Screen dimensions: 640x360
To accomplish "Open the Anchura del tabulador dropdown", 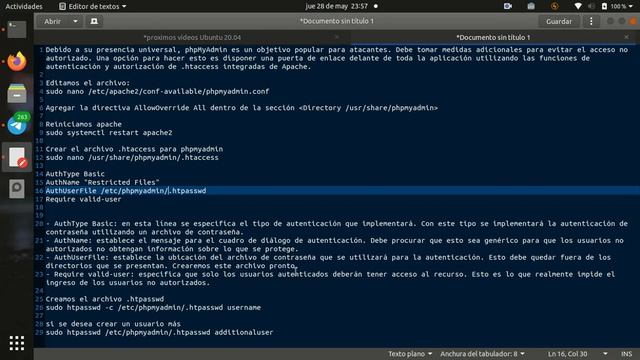I will 482,354.
